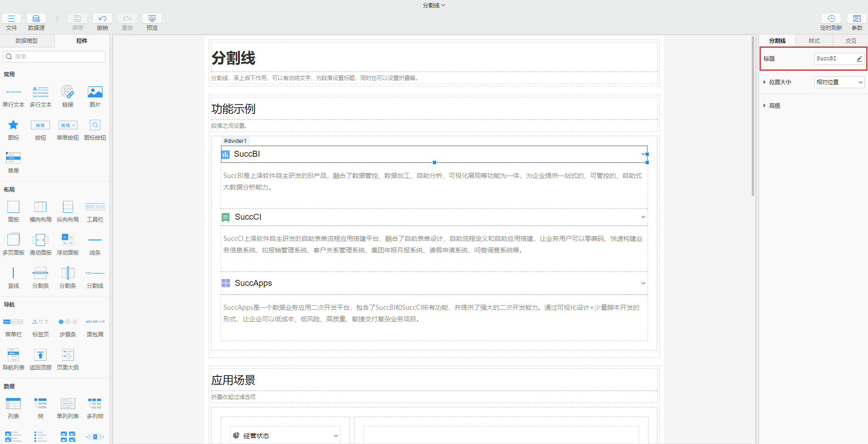Click the 数据源 data source icon
868x444 pixels.
pyautogui.click(x=36, y=19)
